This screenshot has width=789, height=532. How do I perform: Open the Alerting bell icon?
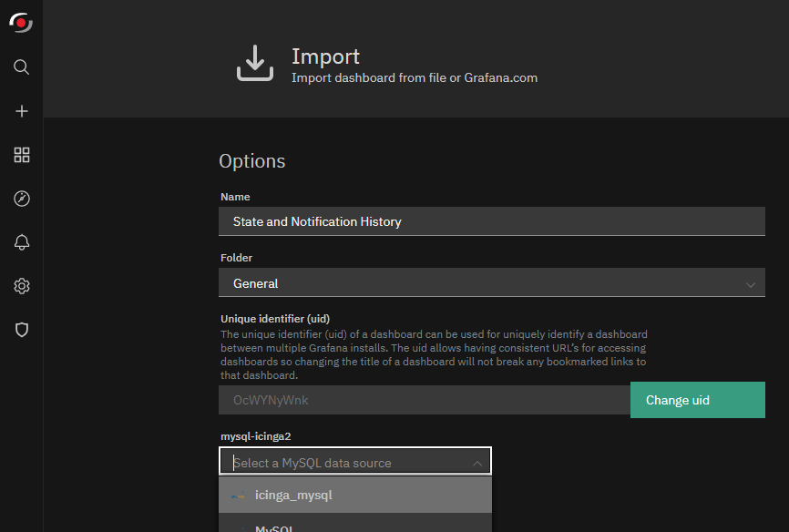point(22,242)
